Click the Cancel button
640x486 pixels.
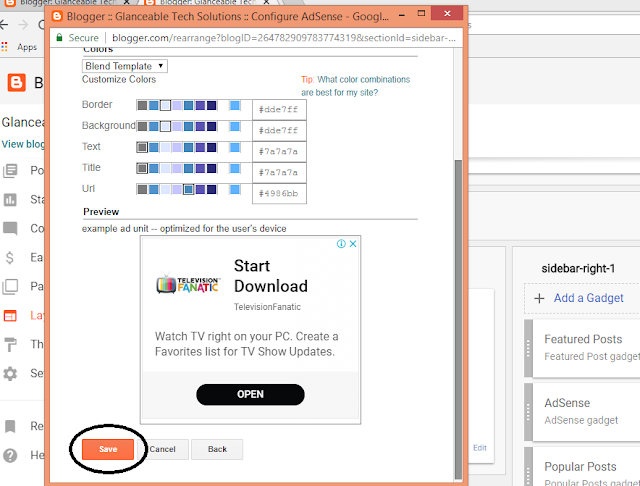point(162,449)
